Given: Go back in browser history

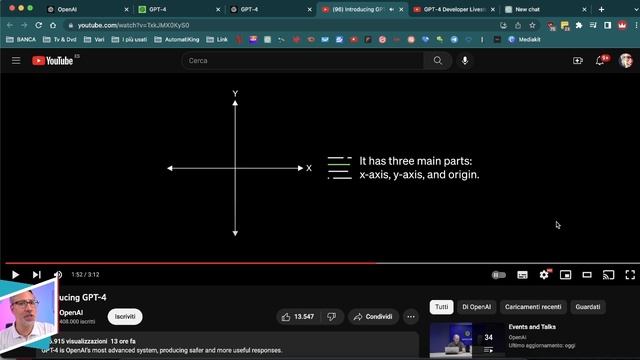Looking at the screenshot, I should point(10,25).
